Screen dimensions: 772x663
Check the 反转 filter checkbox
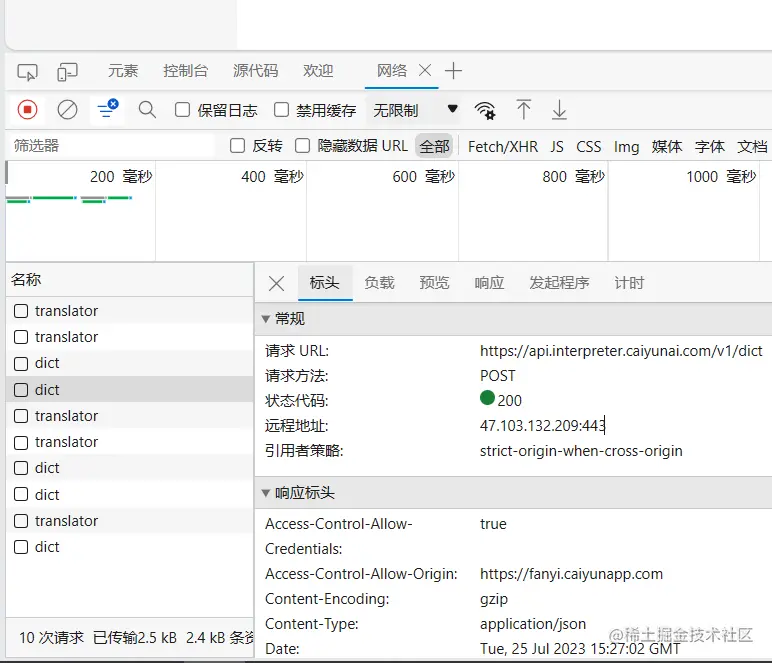(237, 146)
